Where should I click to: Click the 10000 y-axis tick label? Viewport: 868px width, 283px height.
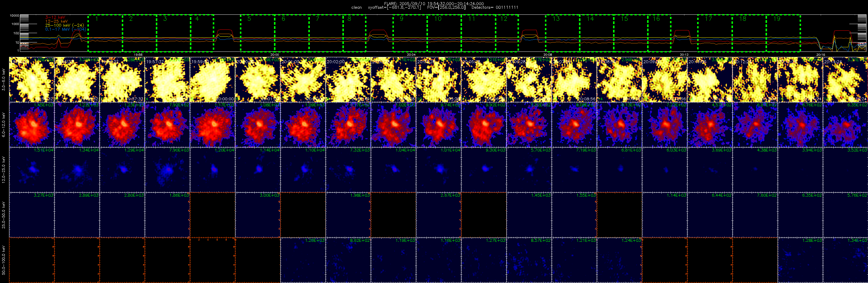[14, 15]
